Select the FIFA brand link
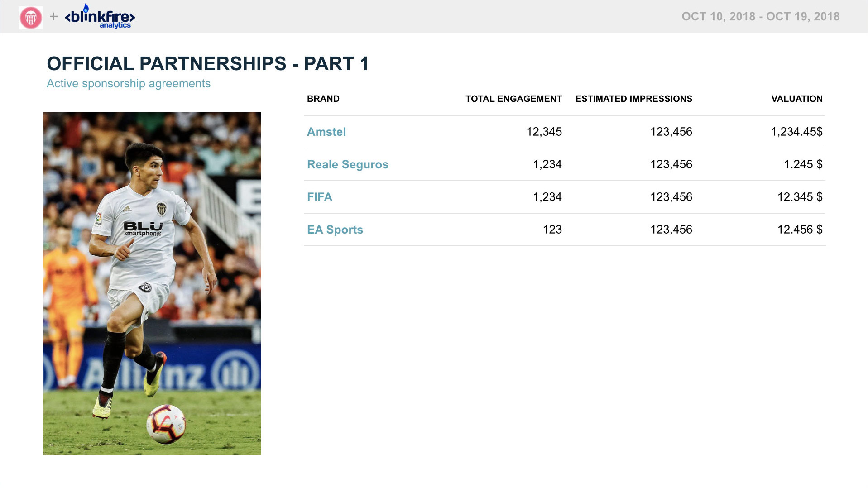The image size is (868, 488). (319, 197)
